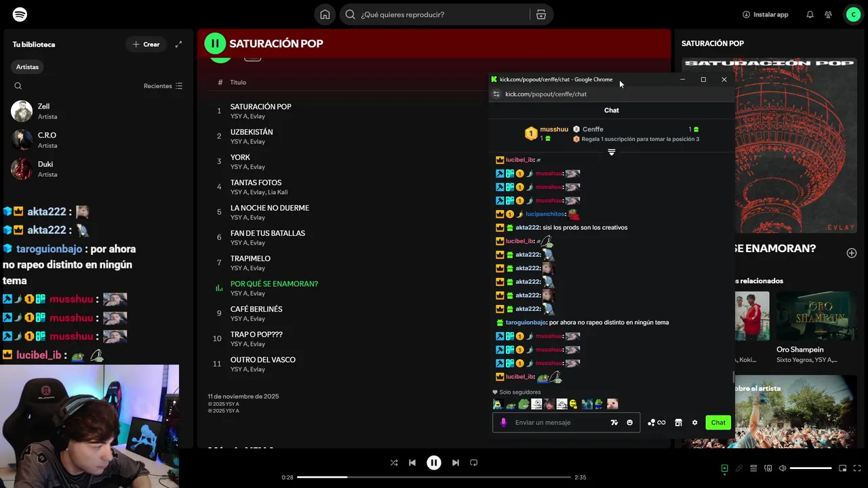The width and height of the screenshot is (868, 488).
Task: Click the purple microphone in chat input
Action: (x=503, y=422)
